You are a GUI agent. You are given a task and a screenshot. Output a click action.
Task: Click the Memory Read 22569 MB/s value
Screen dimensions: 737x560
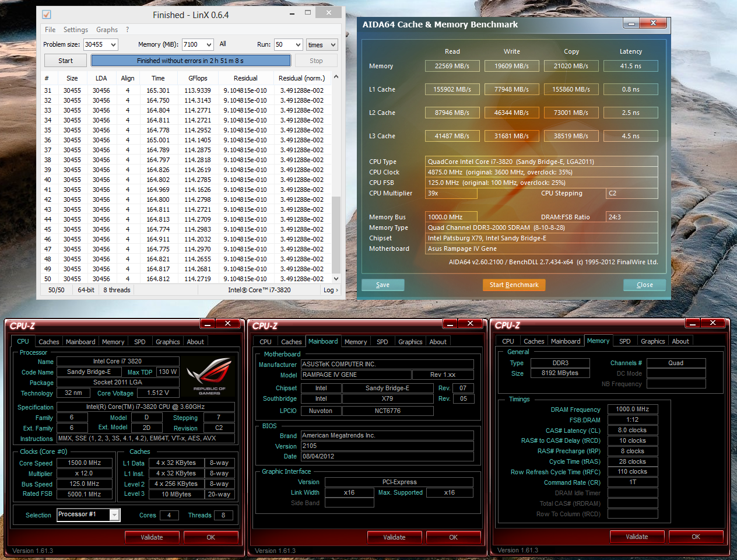452,66
